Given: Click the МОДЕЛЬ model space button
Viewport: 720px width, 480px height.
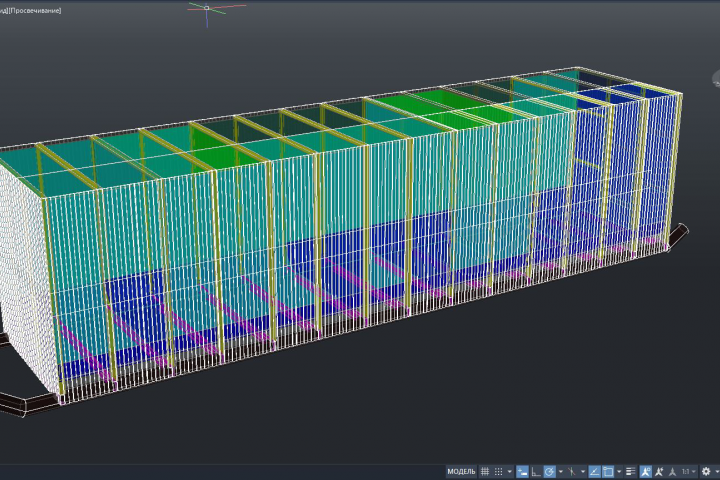Looking at the screenshot, I should pyautogui.click(x=461, y=472).
